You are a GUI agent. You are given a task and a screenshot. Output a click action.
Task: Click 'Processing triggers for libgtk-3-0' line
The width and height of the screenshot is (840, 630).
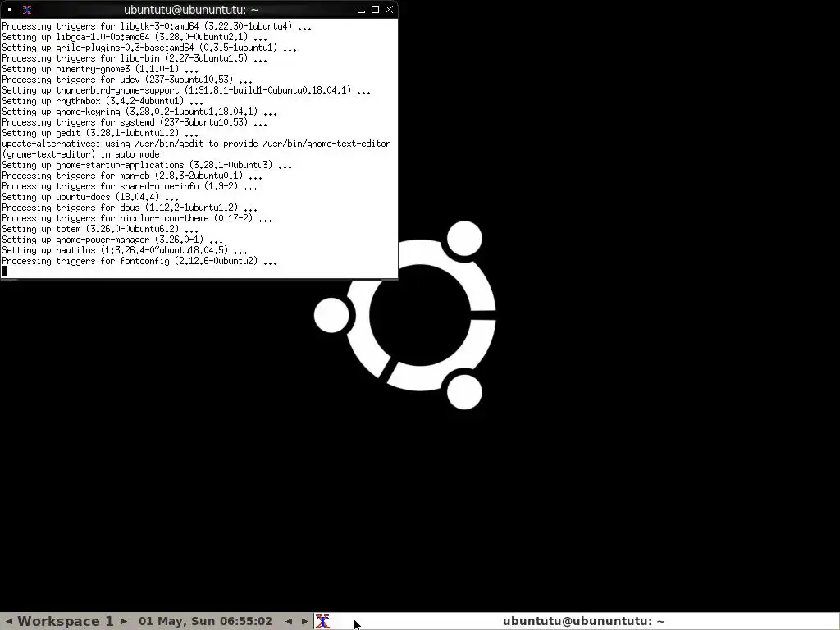tap(157, 26)
